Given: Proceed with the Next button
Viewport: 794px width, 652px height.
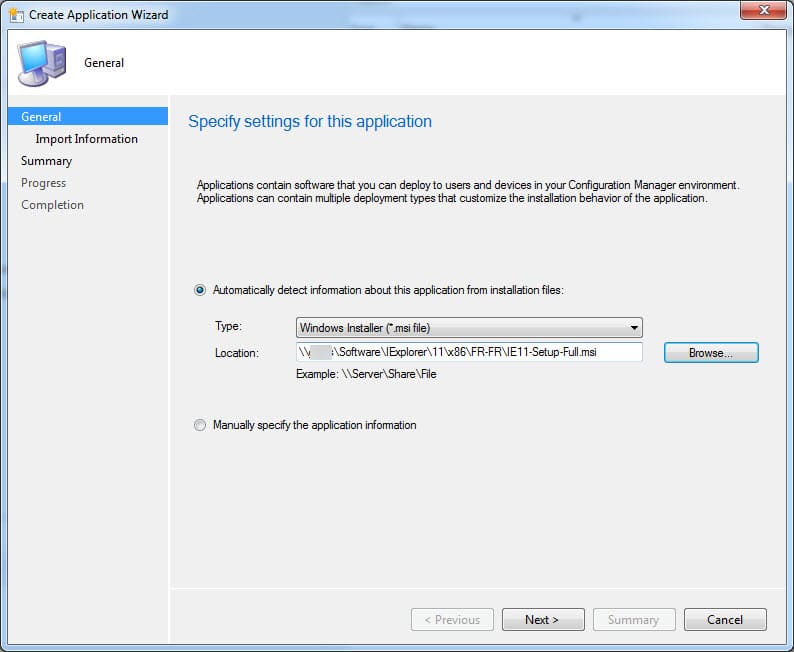Looking at the screenshot, I should coord(542,620).
